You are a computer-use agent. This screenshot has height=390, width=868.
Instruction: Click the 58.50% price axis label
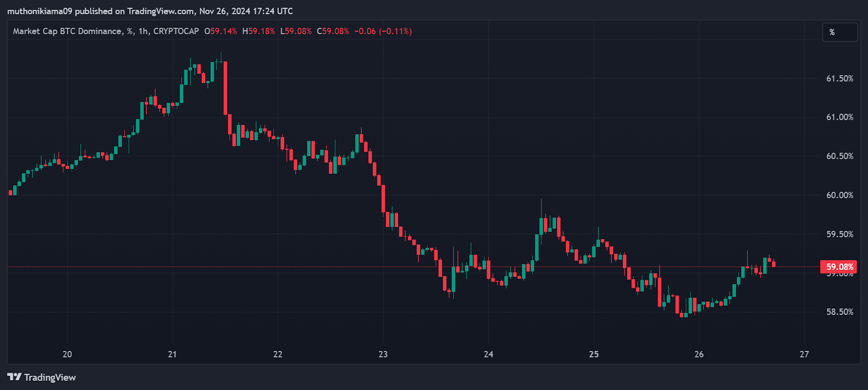[840, 312]
